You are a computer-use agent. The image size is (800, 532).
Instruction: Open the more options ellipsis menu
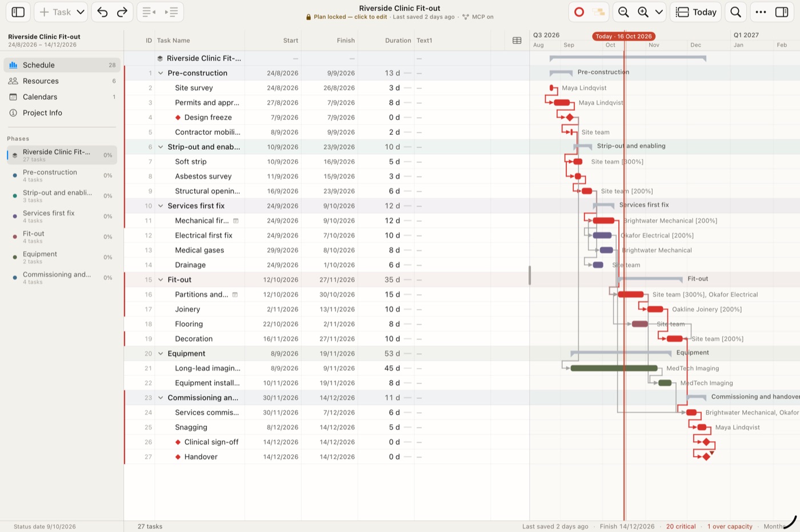point(761,12)
